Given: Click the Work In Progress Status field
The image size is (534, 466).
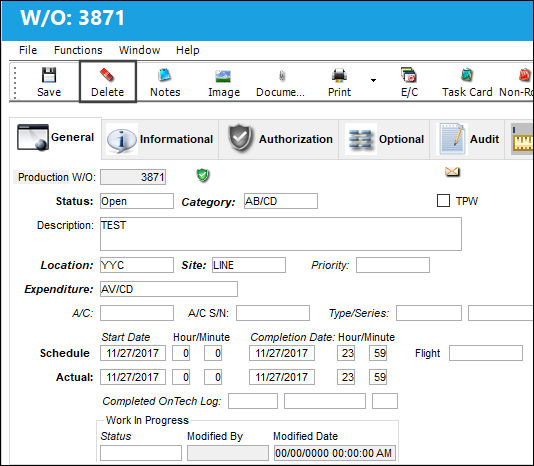Looking at the screenshot, I should point(141,453).
